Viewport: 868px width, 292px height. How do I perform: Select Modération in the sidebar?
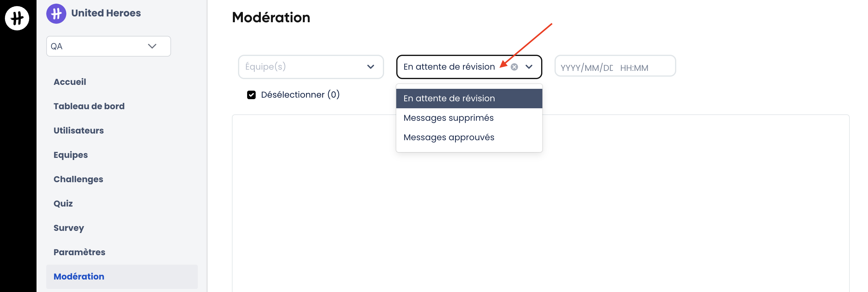tap(79, 276)
